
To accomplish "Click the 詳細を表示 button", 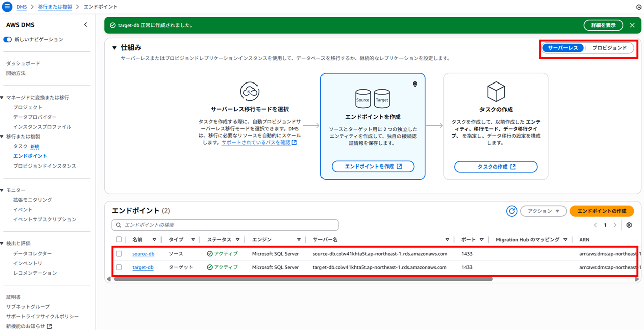I will pos(603,25).
